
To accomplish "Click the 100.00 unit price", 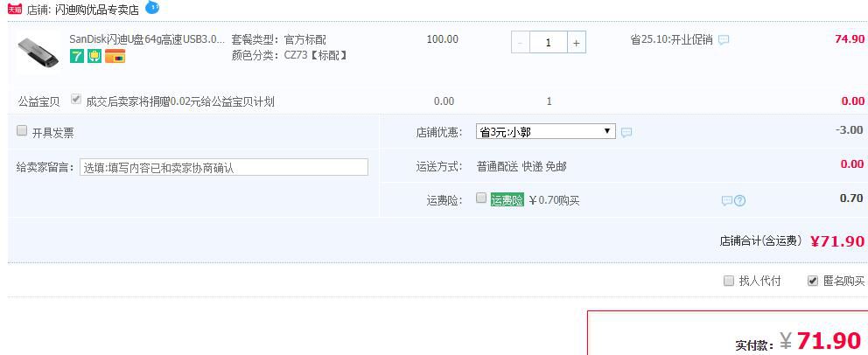I will [442, 39].
